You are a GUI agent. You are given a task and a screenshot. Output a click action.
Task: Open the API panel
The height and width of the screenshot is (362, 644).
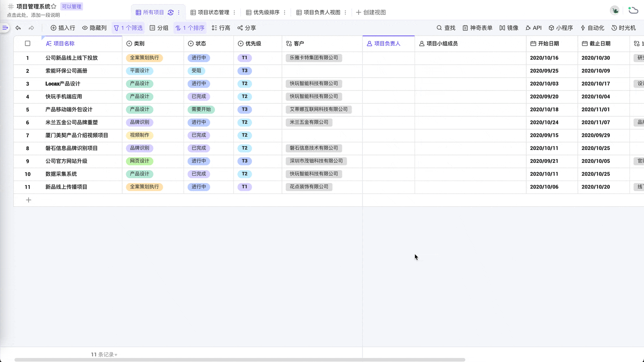point(534,28)
